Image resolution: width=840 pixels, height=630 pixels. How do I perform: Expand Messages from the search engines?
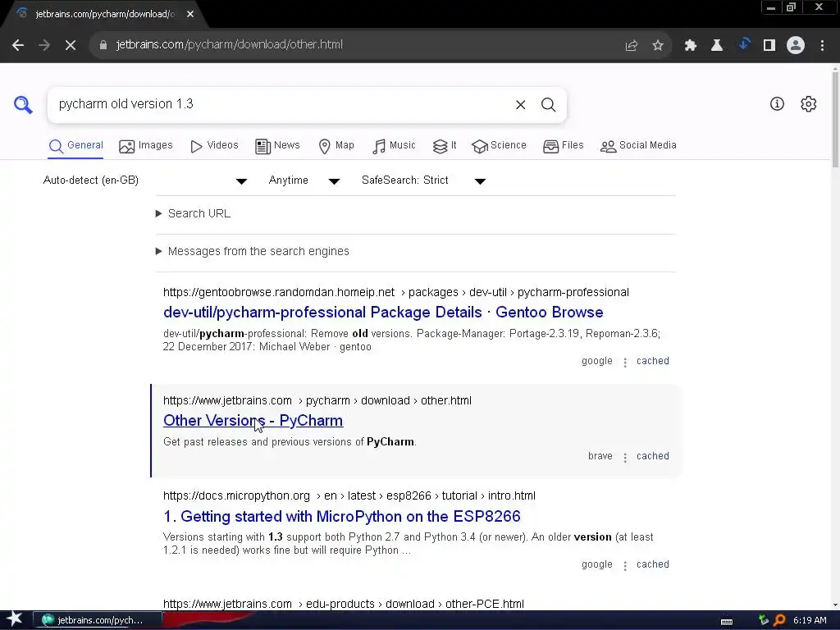tap(252, 251)
